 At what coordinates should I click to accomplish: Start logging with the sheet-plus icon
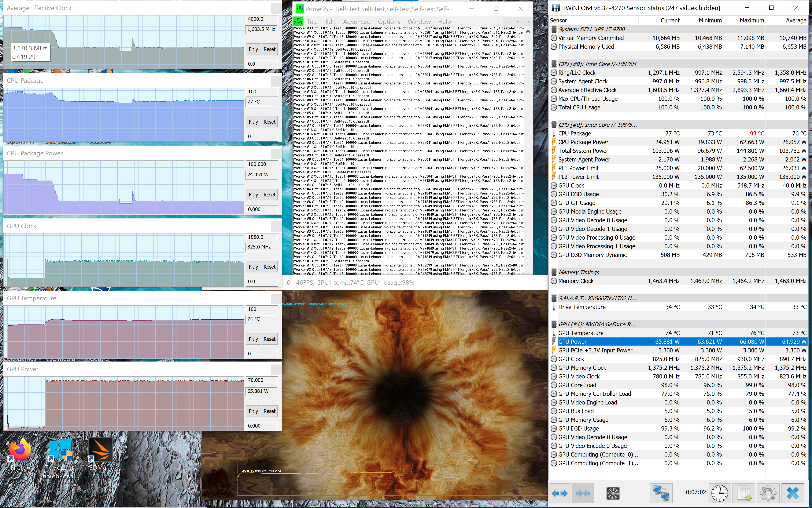pos(744,493)
